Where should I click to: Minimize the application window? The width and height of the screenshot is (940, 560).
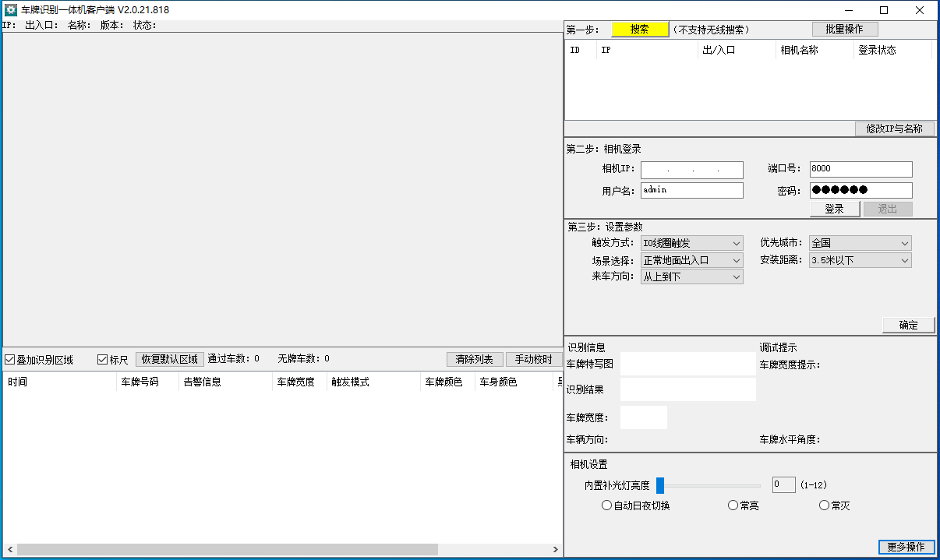848,10
